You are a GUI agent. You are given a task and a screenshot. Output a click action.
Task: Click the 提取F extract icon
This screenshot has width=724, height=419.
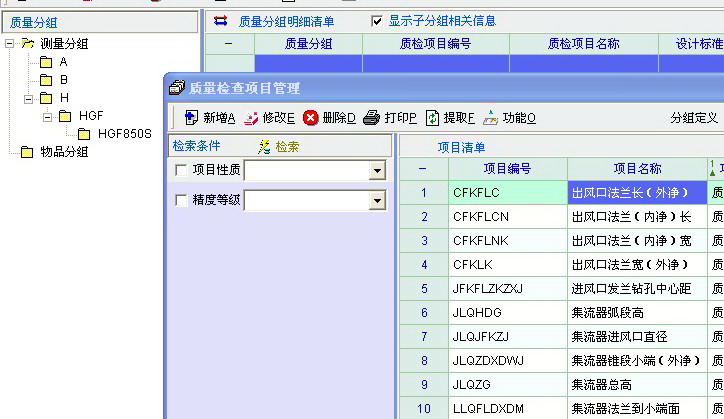[x=432, y=118]
